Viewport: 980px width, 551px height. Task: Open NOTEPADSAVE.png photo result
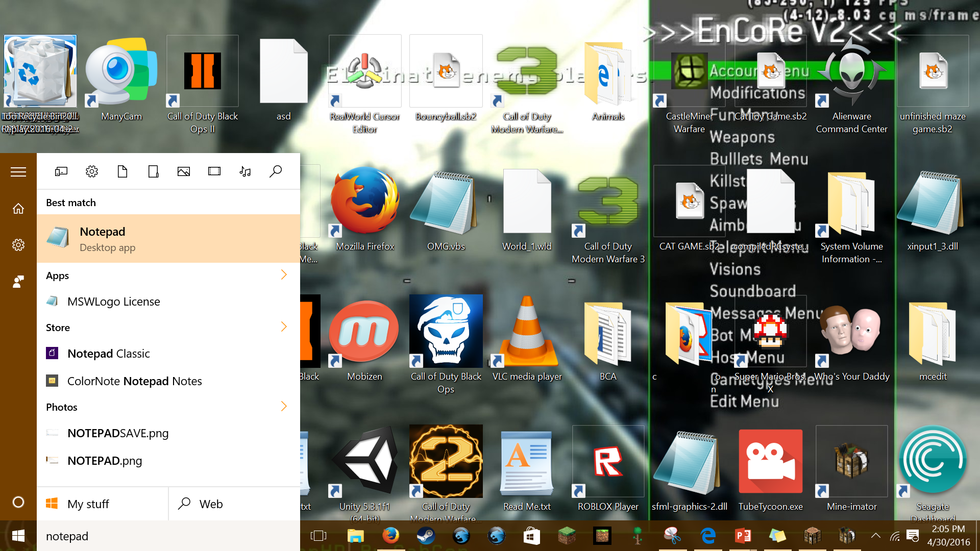point(118,433)
